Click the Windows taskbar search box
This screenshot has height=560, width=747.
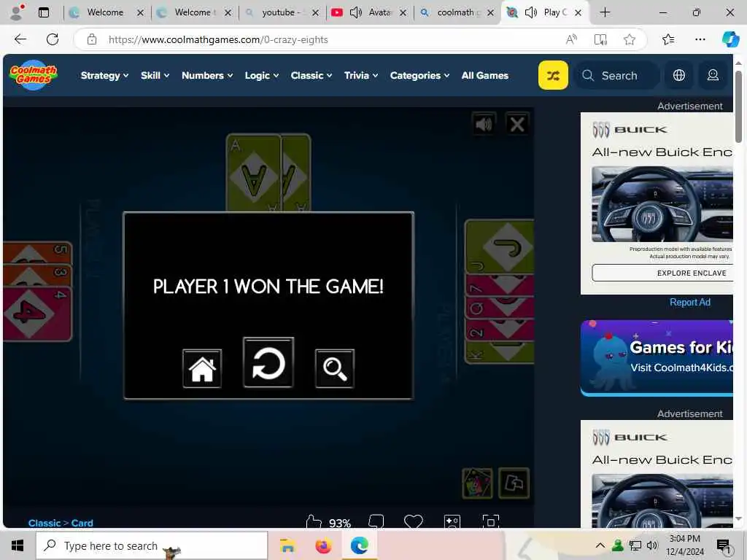152,545
